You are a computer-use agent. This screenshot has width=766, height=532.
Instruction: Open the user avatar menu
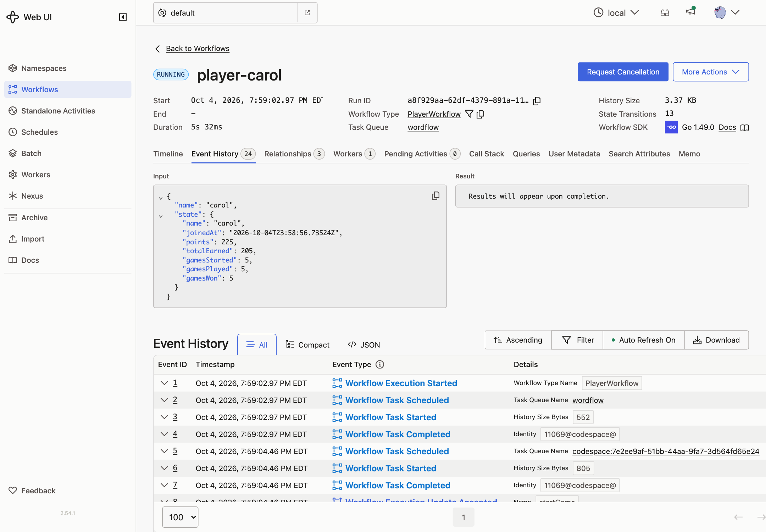[x=727, y=13]
